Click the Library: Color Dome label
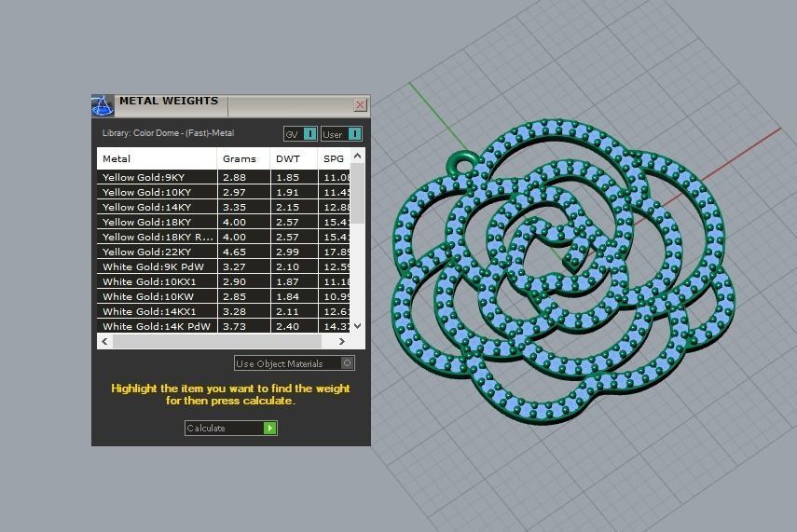The image size is (797, 532). tap(168, 133)
